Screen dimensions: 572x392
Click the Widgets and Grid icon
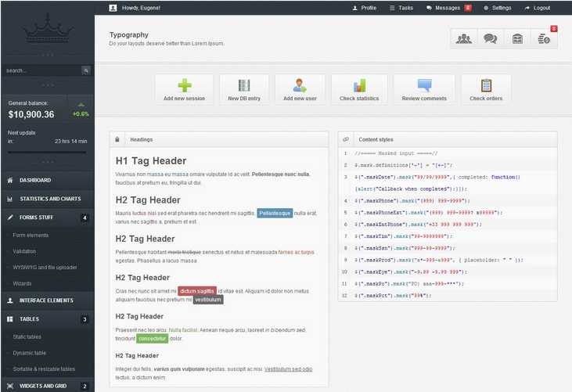click(10, 386)
